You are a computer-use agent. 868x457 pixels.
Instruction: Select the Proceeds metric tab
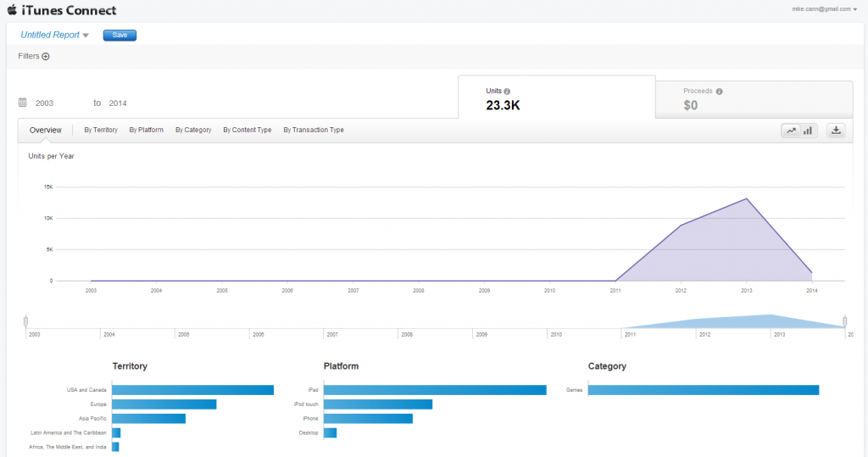tap(754, 99)
